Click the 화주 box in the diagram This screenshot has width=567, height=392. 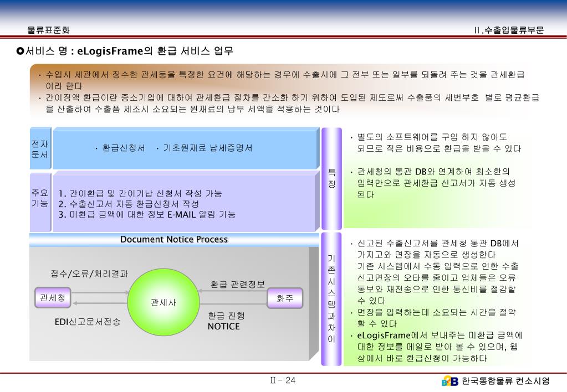[284, 298]
